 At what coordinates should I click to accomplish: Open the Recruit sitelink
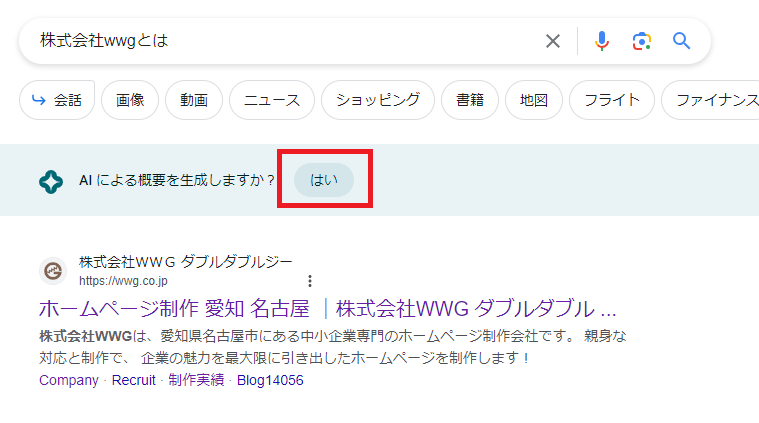(x=134, y=381)
